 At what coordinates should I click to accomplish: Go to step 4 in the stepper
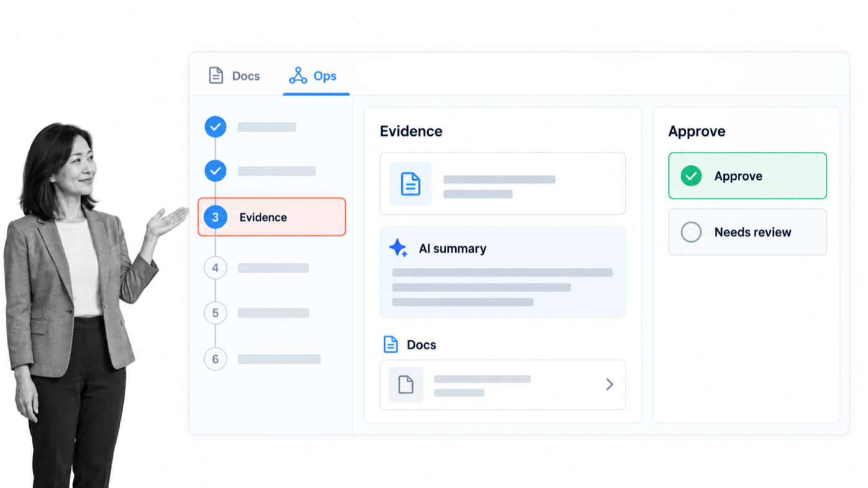216,268
